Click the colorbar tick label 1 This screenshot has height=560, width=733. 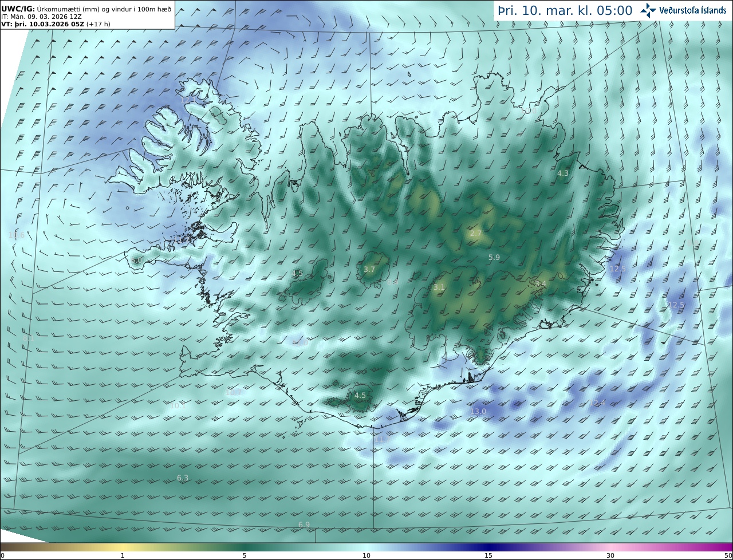pyautogui.click(x=123, y=555)
